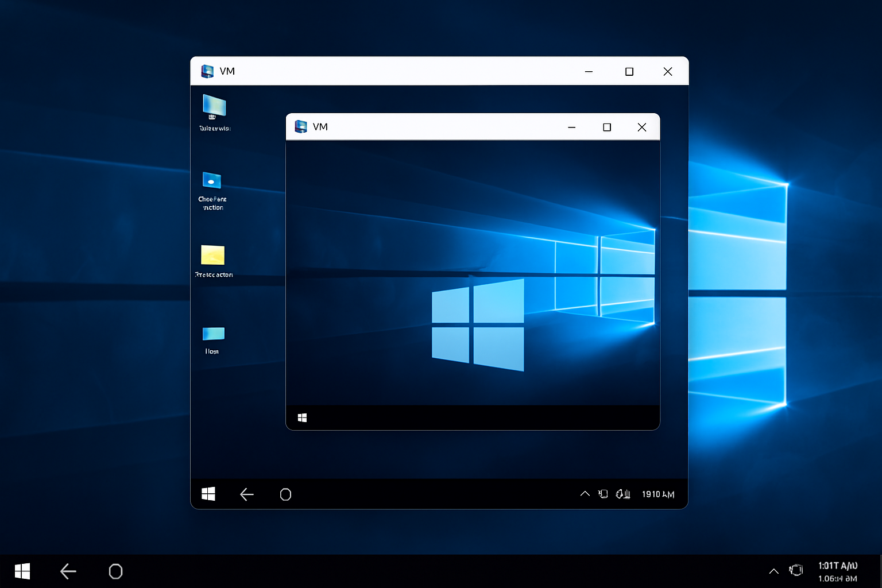Open the bottom blue desktop icon in outer VM
Screen dimensions: 882x588
pos(213,334)
